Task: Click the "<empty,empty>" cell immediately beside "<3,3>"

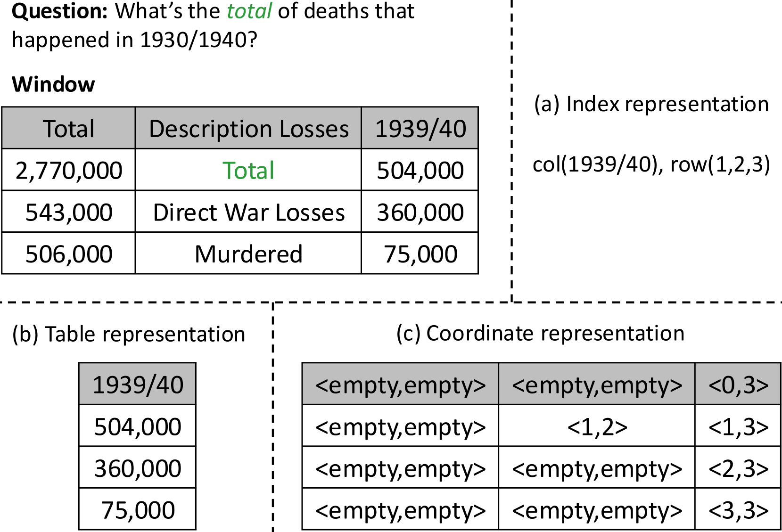Action: pos(597,509)
